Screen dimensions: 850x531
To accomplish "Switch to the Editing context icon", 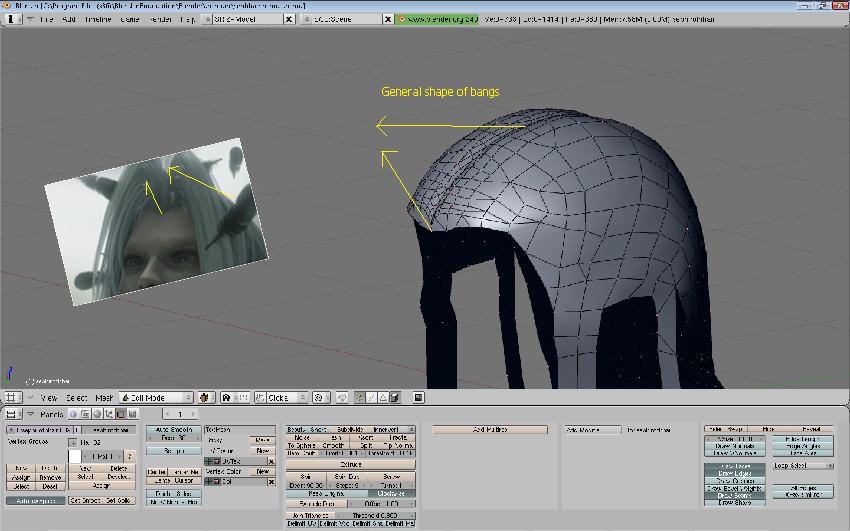I will [x=121, y=415].
